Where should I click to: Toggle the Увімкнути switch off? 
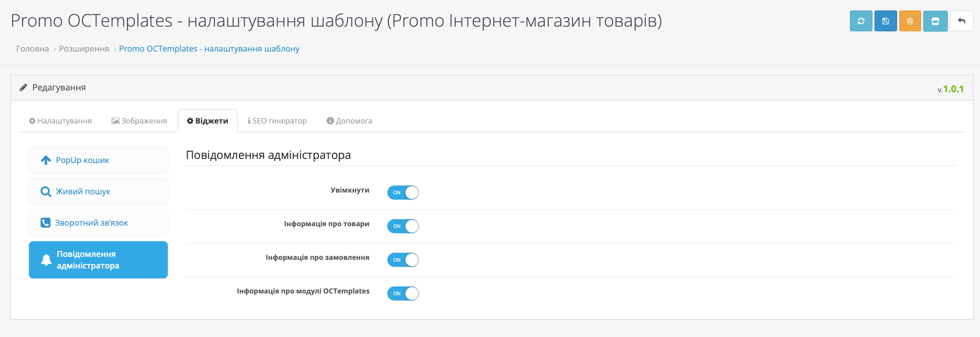click(x=402, y=193)
